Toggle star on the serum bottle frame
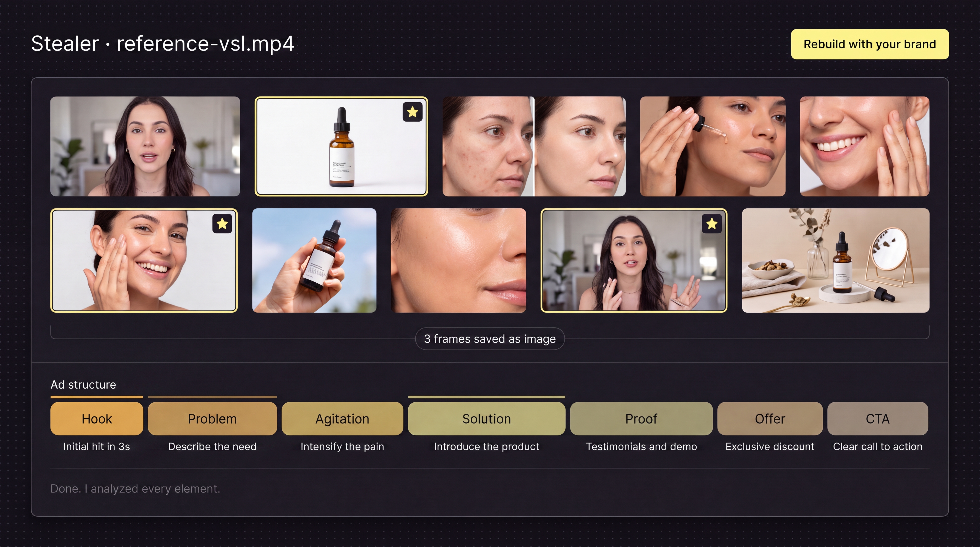This screenshot has width=980, height=547. [412, 112]
